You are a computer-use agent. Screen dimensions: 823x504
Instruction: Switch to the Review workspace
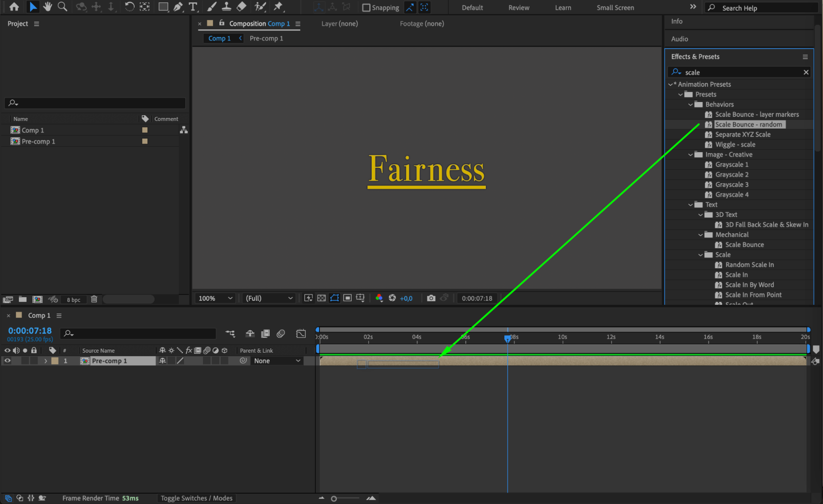[519, 7]
